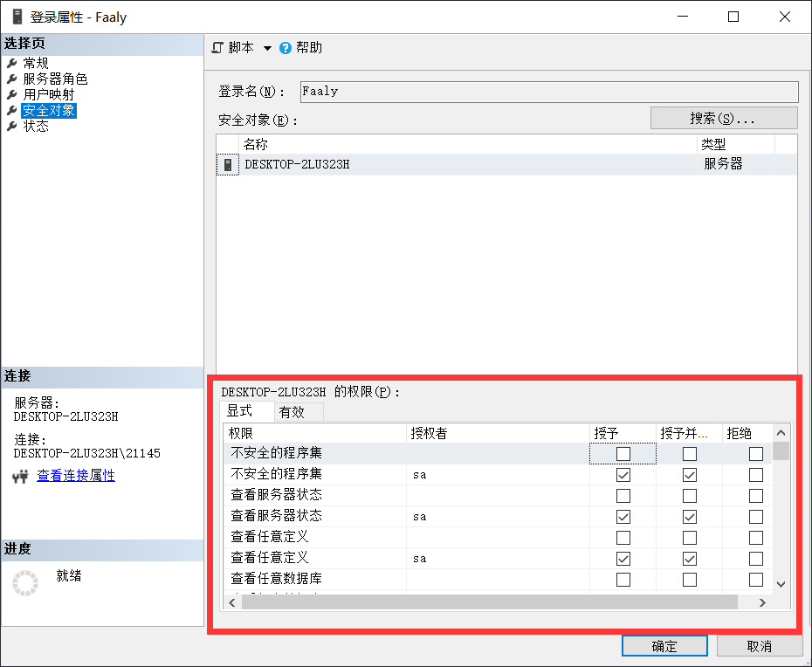This screenshot has width=812, height=667.
Task: Click the 就绪 progress spinner icon
Action: point(25,583)
